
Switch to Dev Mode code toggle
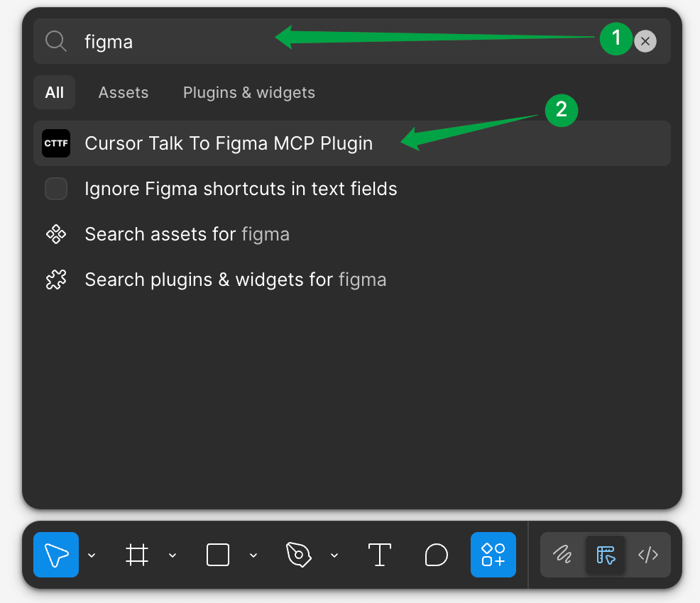(648, 555)
